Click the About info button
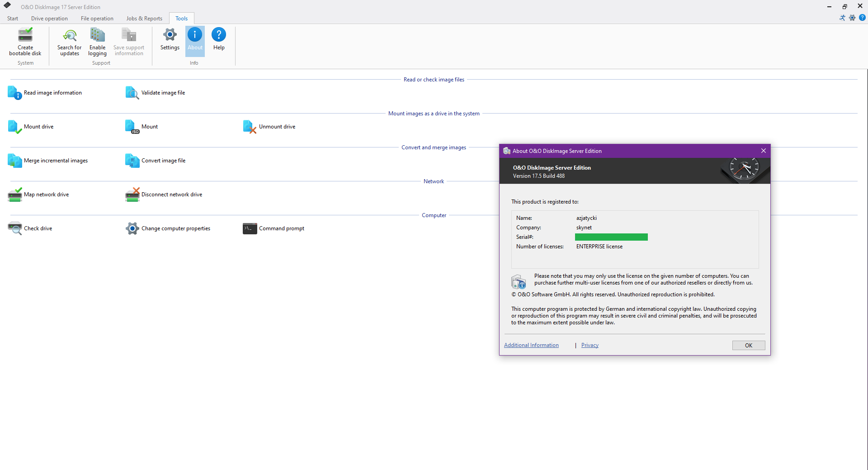Image resolution: width=868 pixels, height=470 pixels. tap(195, 42)
